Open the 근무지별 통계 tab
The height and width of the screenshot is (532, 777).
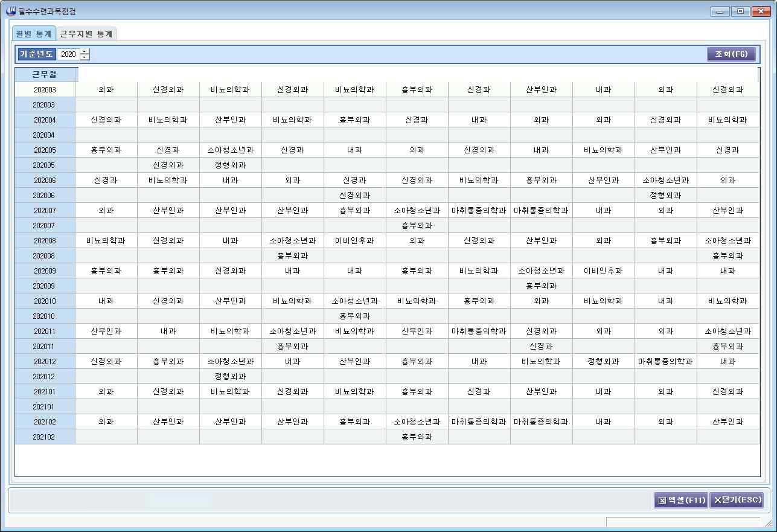86,34
